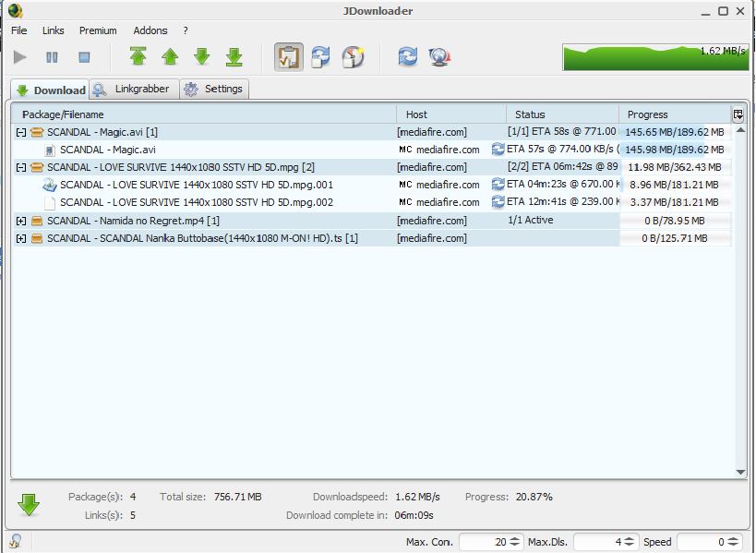Click the mpg.002 status refresh icon
The width and height of the screenshot is (756, 553).
tap(498, 201)
